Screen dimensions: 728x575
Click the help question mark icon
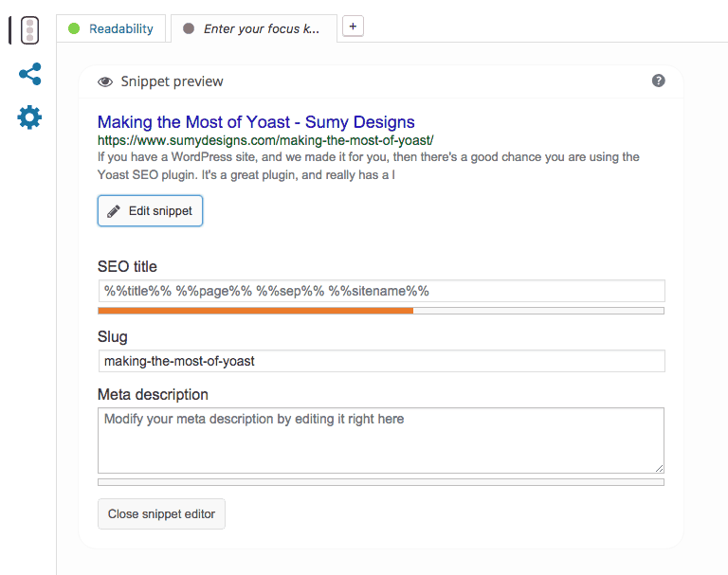click(659, 81)
